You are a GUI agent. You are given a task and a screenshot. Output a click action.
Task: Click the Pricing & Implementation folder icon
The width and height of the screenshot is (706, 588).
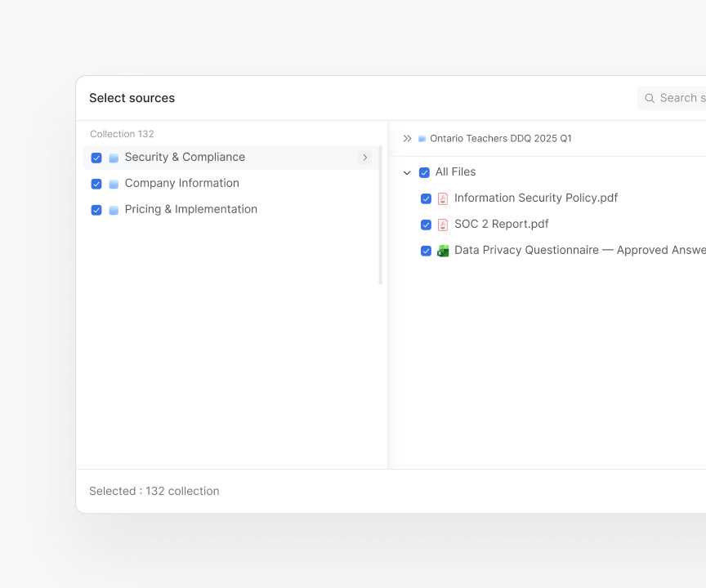point(114,210)
